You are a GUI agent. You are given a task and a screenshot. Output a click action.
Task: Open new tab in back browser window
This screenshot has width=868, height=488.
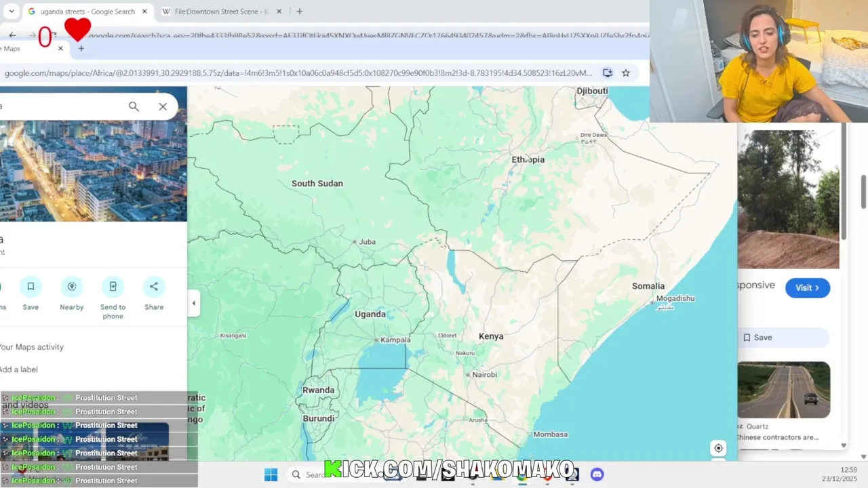tap(300, 12)
